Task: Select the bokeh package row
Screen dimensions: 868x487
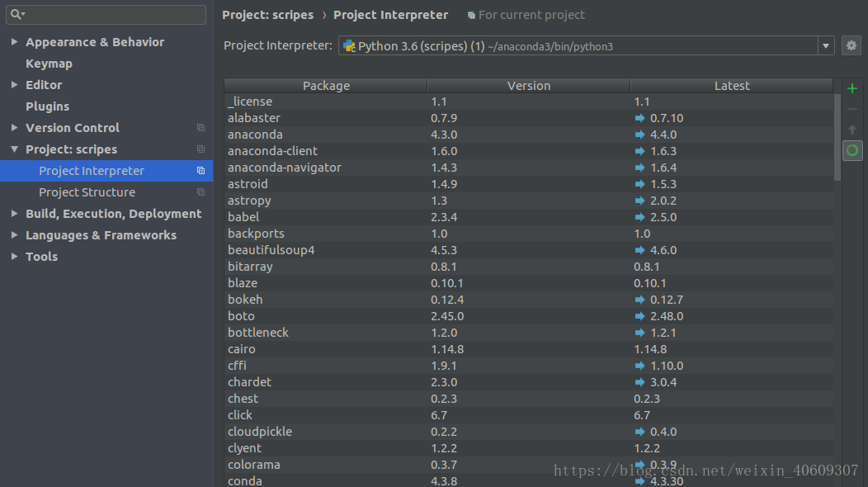Action: [x=529, y=300]
